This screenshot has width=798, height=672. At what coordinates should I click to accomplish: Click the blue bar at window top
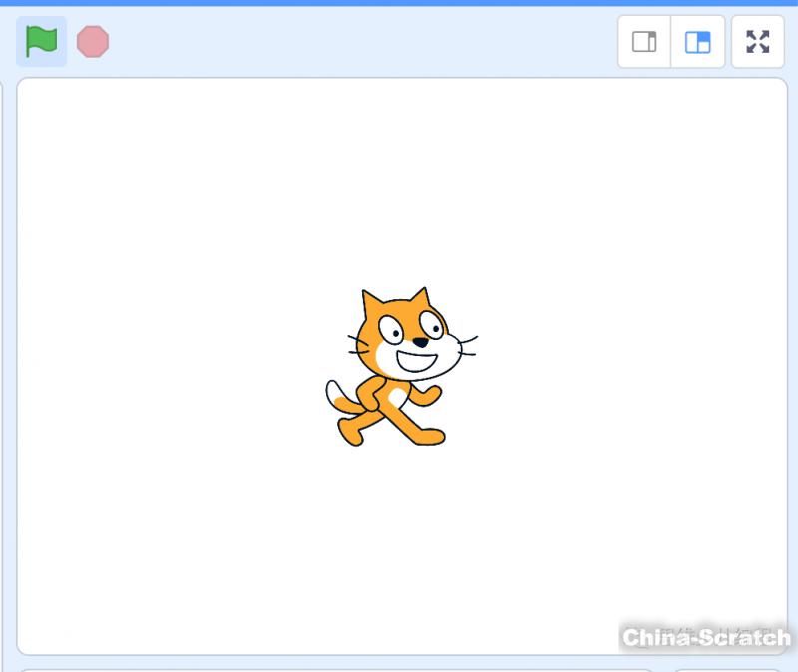[399, 3]
